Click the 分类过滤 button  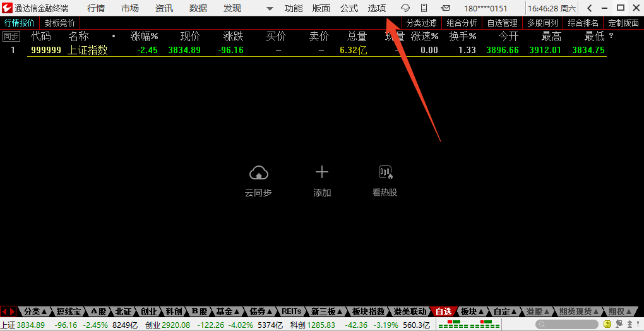pyautogui.click(x=421, y=23)
